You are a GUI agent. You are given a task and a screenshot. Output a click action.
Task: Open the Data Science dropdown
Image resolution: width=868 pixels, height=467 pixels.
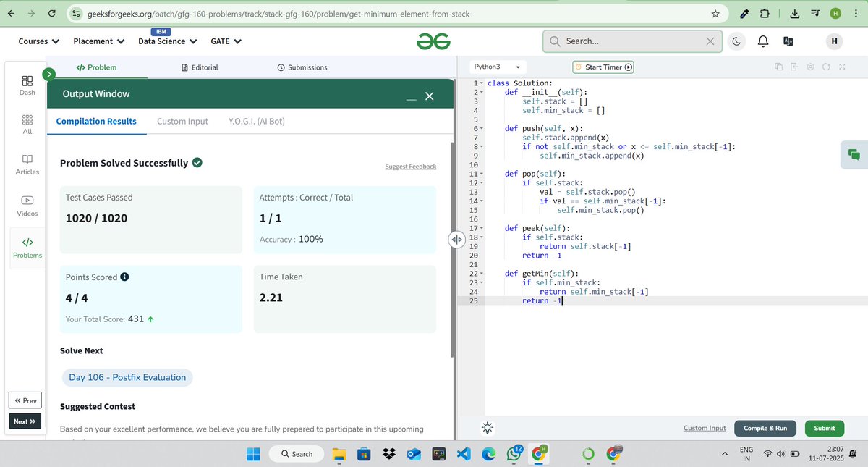167,41
